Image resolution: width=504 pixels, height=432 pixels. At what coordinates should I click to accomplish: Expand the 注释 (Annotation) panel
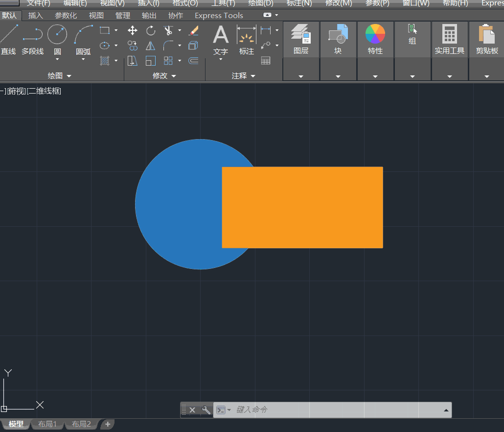(244, 76)
